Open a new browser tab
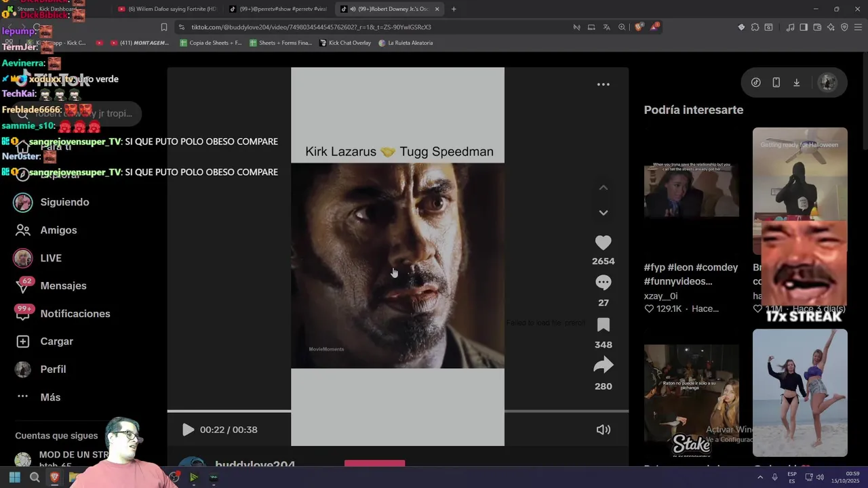The height and width of the screenshot is (488, 868). [x=454, y=9]
